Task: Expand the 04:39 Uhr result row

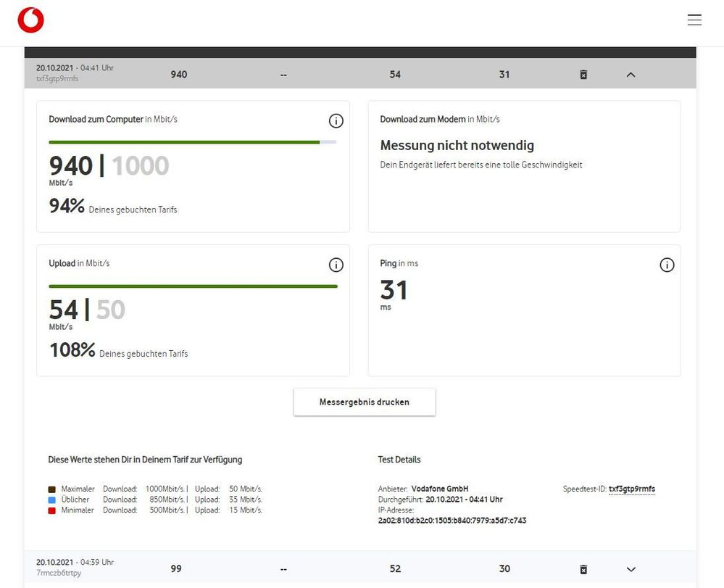Action: coord(631,569)
